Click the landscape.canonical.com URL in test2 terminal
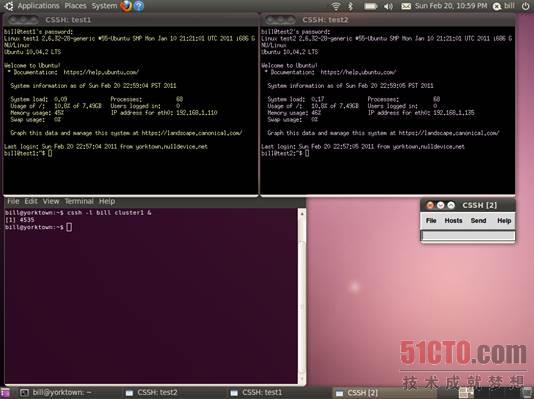Viewport: 534px width, 399px height. pos(449,133)
